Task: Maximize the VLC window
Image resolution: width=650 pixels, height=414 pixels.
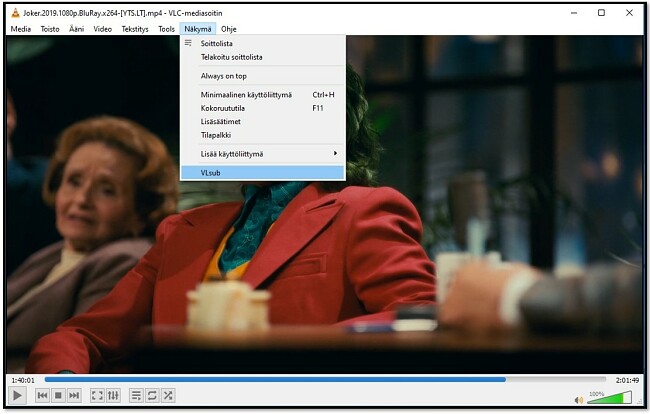Action: [601, 13]
